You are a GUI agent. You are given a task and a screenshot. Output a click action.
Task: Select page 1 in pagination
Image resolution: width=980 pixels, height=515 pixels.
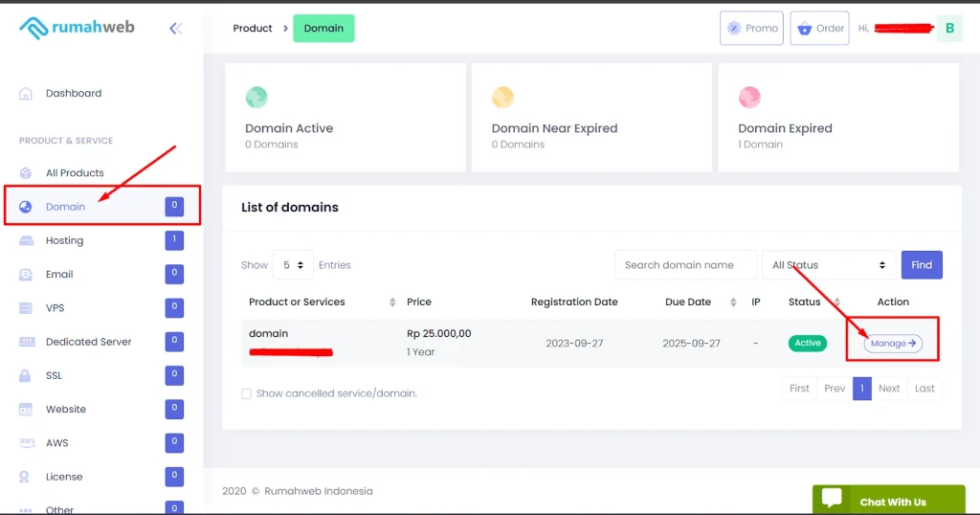pos(862,388)
